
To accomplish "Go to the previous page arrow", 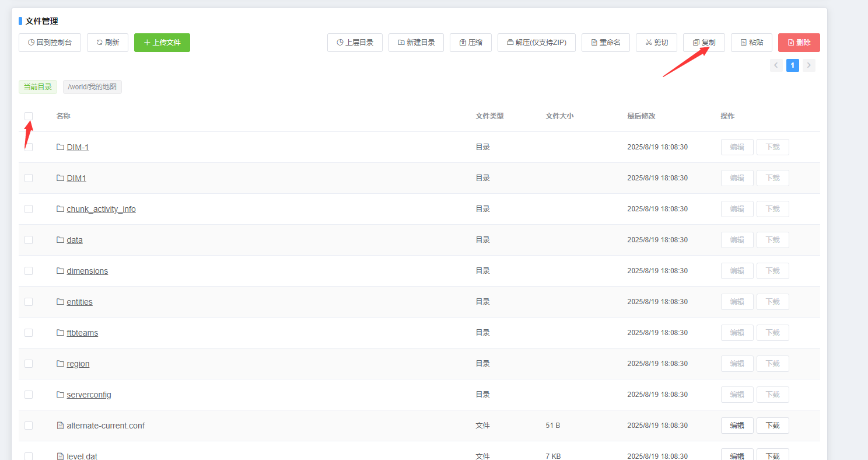I will pos(776,65).
